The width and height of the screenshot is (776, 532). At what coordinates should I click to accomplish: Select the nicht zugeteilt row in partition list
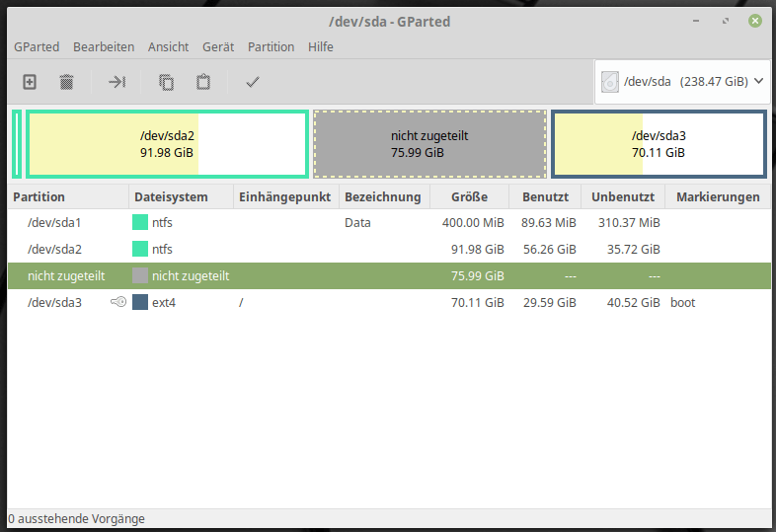390,276
